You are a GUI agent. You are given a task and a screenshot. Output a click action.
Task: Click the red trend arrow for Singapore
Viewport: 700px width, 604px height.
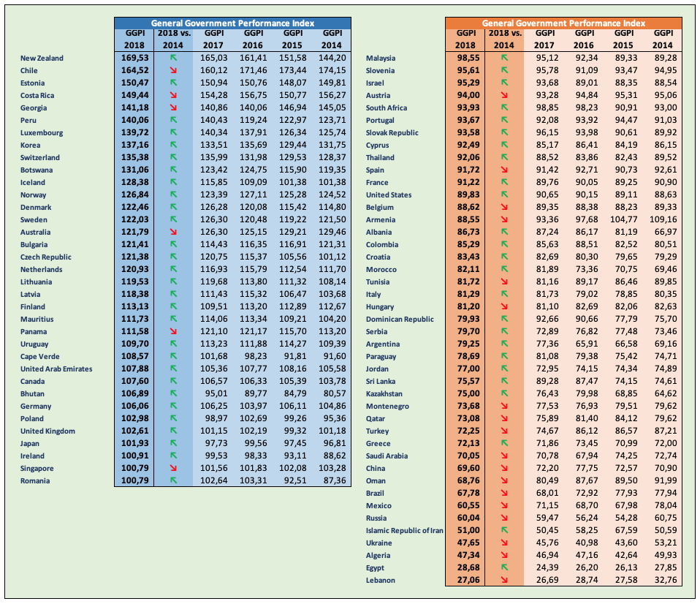tap(174, 468)
